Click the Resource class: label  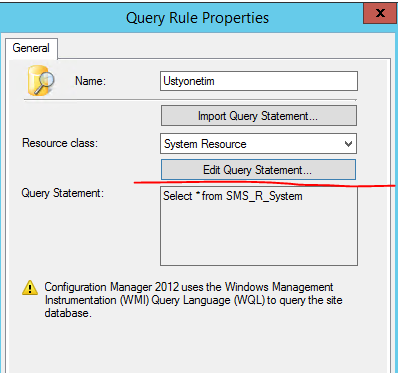point(60,143)
